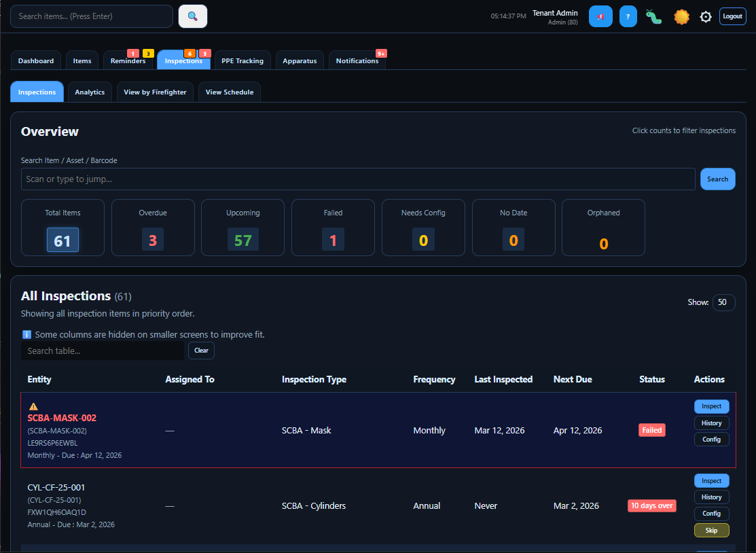Open the Show 50 dropdown

723,302
